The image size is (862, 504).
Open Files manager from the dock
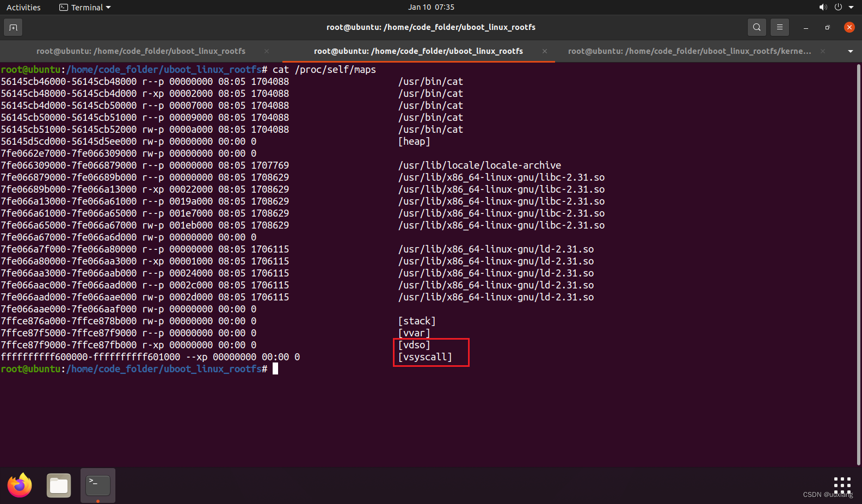(59, 485)
